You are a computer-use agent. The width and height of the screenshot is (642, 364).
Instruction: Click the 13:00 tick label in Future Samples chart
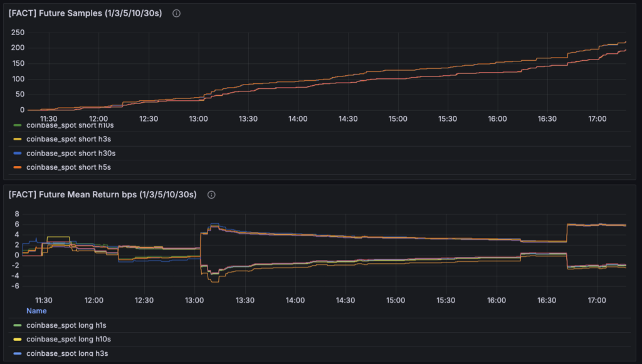pyautogui.click(x=198, y=118)
